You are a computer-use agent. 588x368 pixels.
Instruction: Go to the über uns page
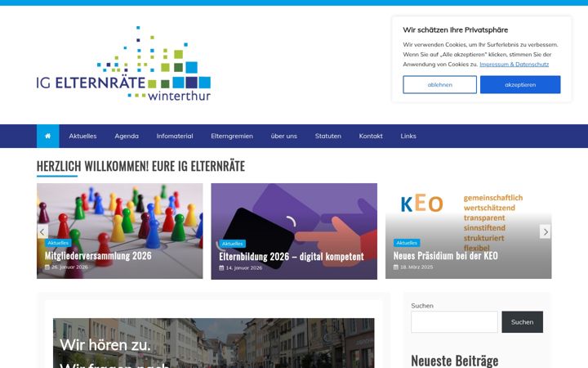(x=284, y=136)
